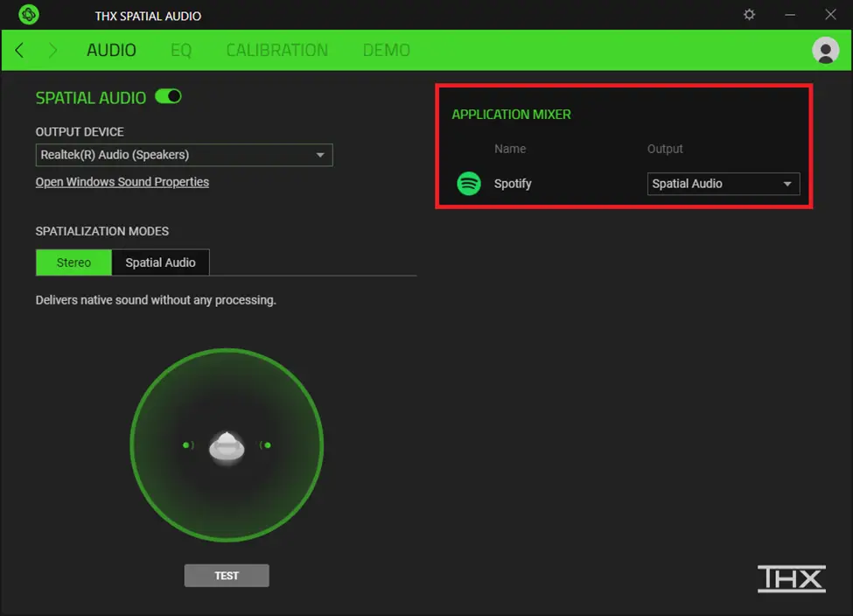The image size is (853, 616).
Task: Open the settings gear icon
Action: pos(749,15)
